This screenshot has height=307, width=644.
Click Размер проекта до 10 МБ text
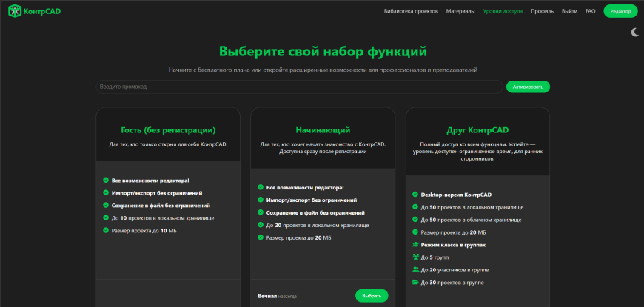point(144,231)
